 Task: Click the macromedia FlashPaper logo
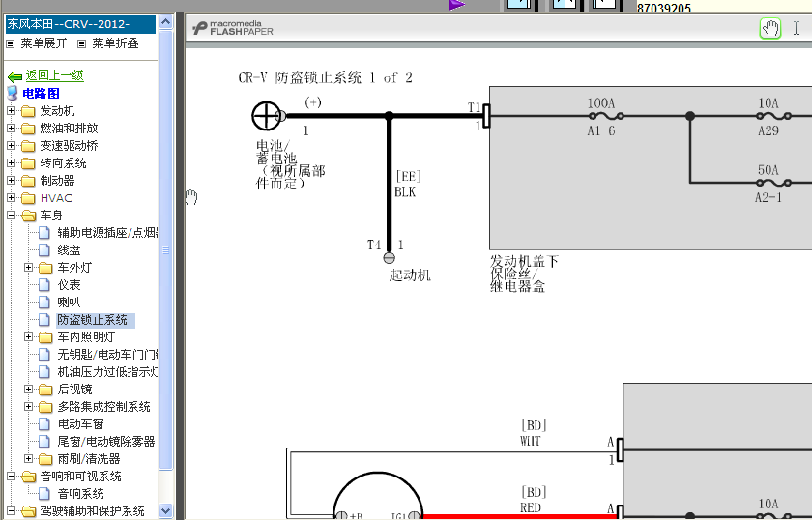(x=233, y=28)
